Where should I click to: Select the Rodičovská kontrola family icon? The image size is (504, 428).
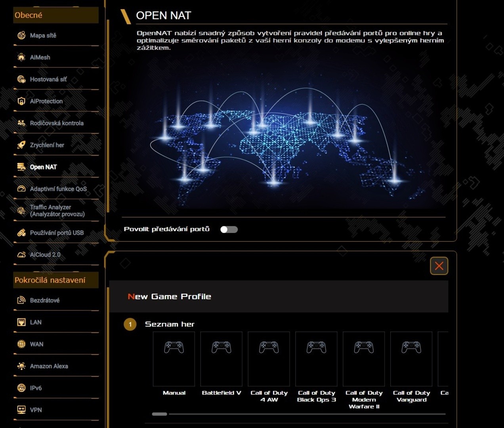pyautogui.click(x=21, y=123)
